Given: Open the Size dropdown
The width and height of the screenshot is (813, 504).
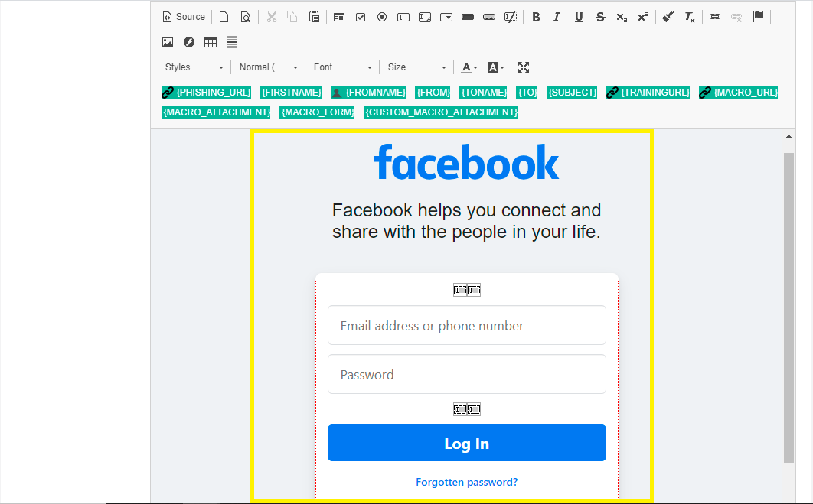Looking at the screenshot, I should 416,67.
